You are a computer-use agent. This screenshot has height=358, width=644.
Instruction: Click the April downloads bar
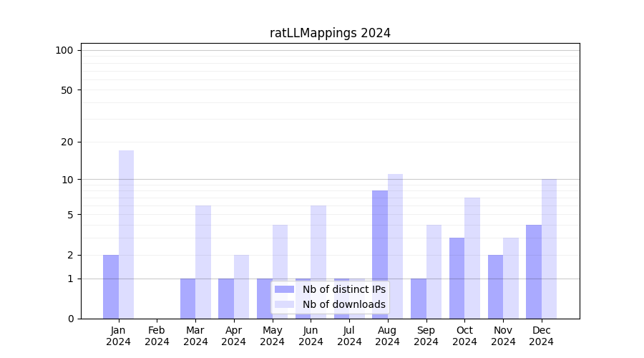[x=242, y=286]
